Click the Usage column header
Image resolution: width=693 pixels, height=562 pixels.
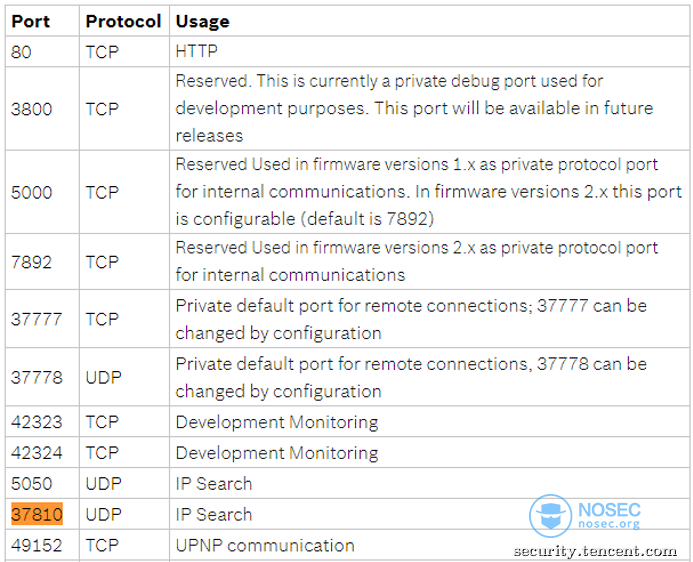202,21
